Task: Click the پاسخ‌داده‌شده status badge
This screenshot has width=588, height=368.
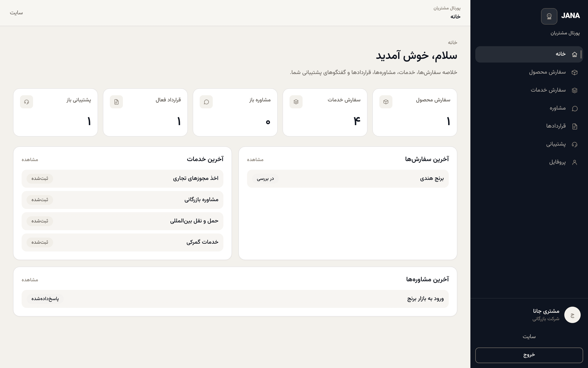Action: click(x=45, y=299)
